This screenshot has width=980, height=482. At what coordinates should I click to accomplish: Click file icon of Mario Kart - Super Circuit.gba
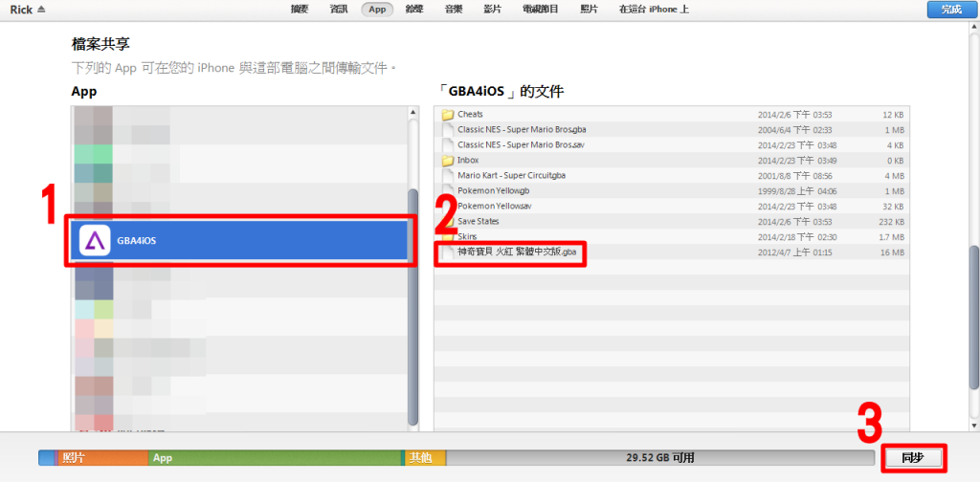(x=447, y=176)
